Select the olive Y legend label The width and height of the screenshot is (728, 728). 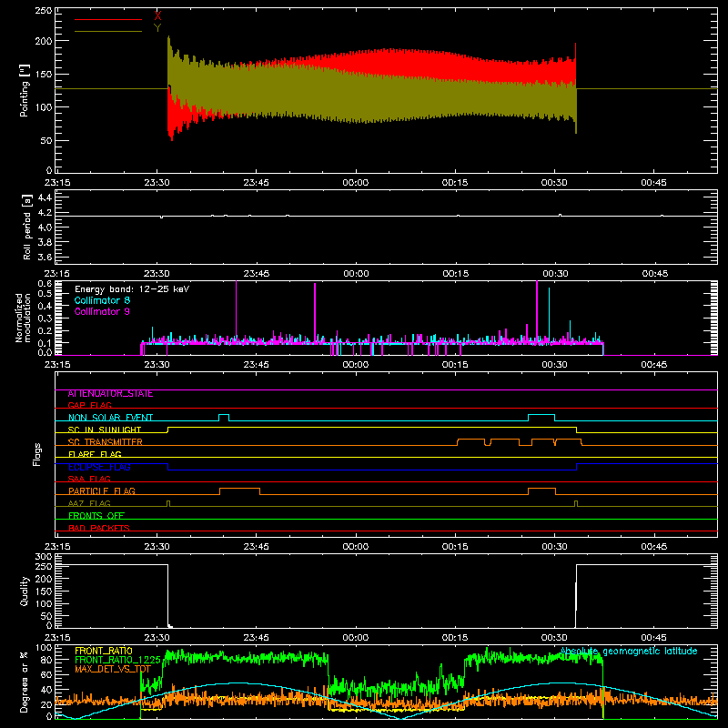(157, 28)
